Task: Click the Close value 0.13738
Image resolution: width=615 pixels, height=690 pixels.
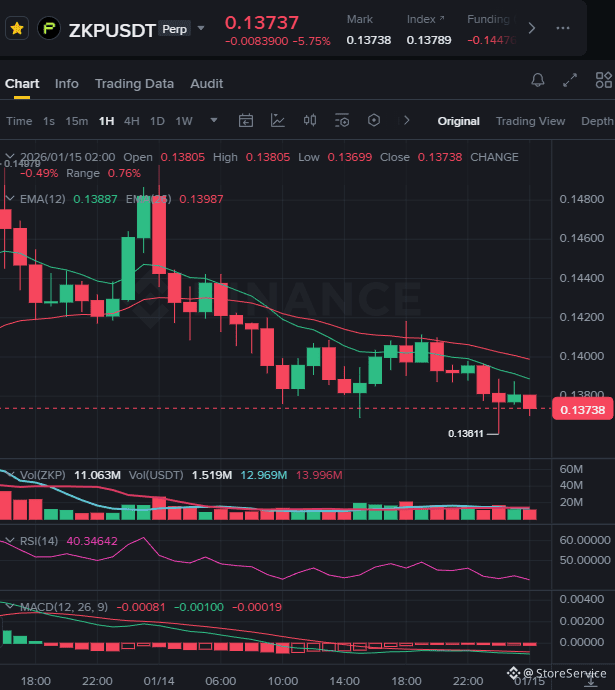Action: 440,157
